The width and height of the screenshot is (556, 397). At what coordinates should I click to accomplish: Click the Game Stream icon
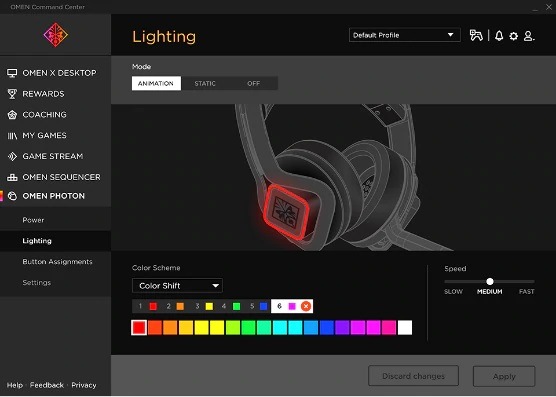point(12,156)
